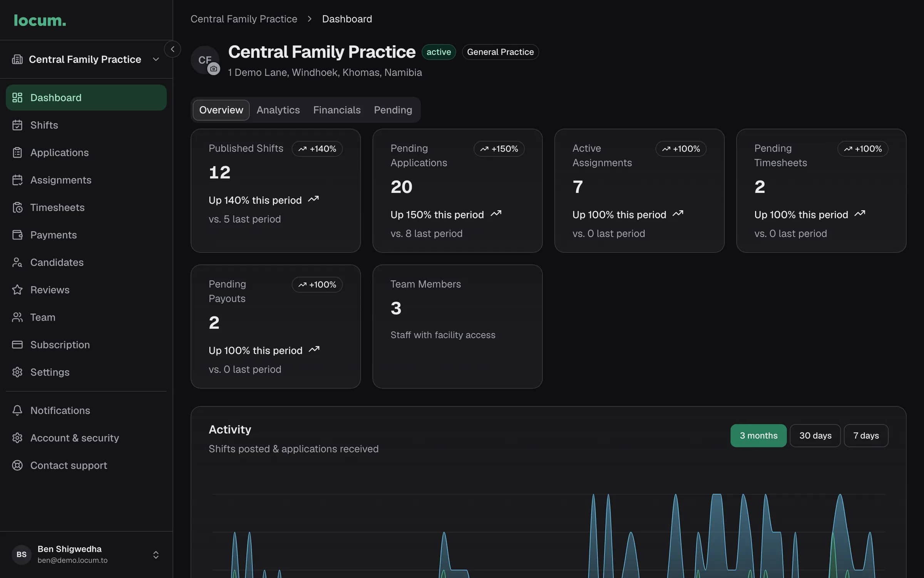Switch to the Financials tab
Screen dimensions: 924x578
coord(337,110)
